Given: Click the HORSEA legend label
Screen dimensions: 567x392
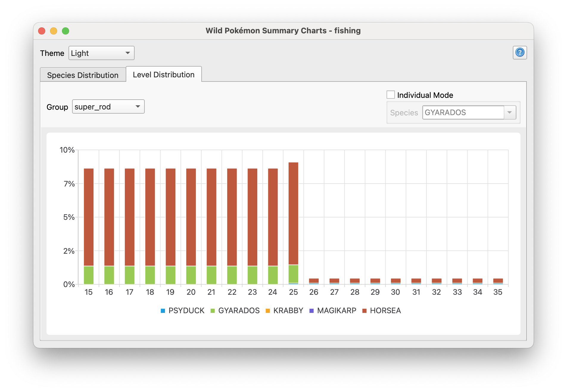Looking at the screenshot, I should click(x=385, y=311).
